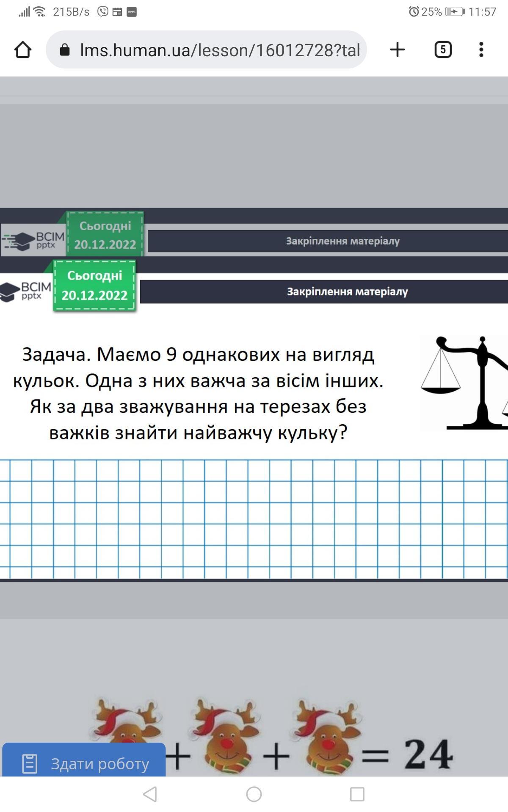Tap the bright green Сьогодні 20.12.2022 badge
Screen dimensions: 508x812
(94, 286)
